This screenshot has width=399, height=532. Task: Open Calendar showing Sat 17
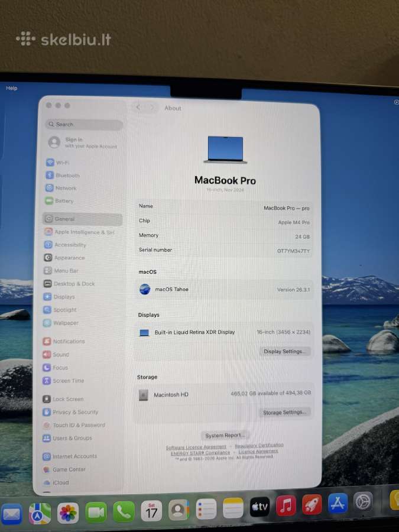coord(151,511)
